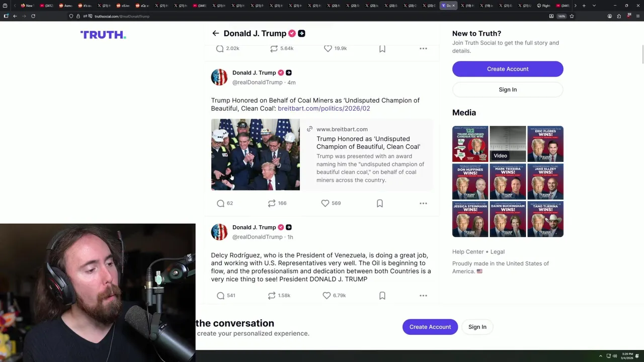644x362 pixels.
Task: Click Sign In in the New to Truth panel
Action: click(508, 89)
